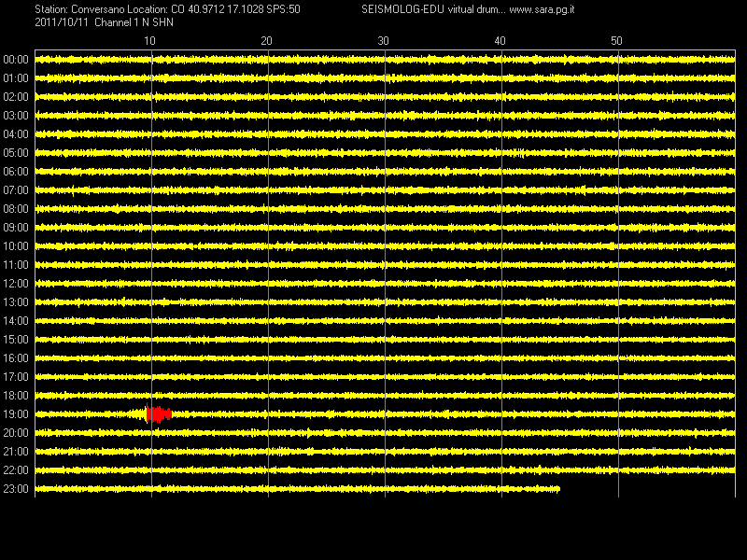
Task: Select the 17:00 hour label
Action: [16, 377]
